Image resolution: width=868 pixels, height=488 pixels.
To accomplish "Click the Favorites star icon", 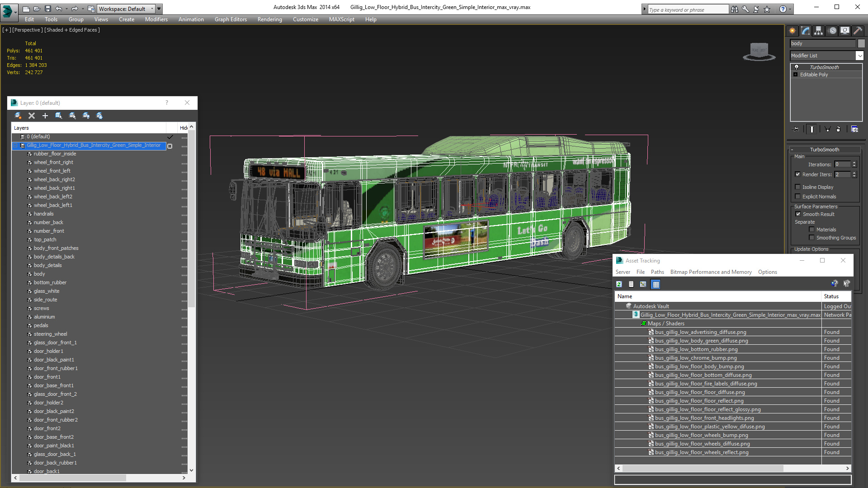I will [767, 9].
